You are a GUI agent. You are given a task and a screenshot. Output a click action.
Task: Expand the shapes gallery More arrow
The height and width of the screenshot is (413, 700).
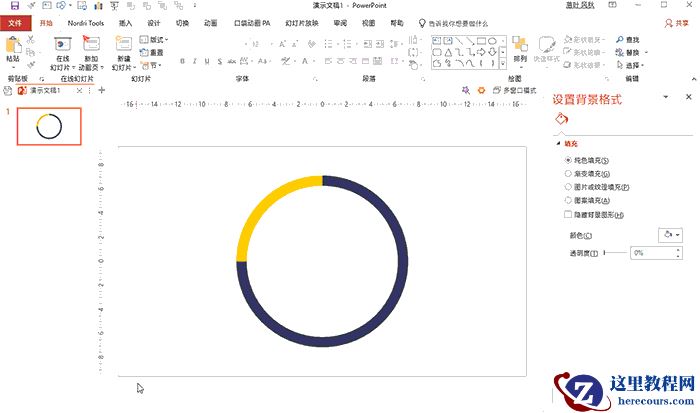(503, 64)
